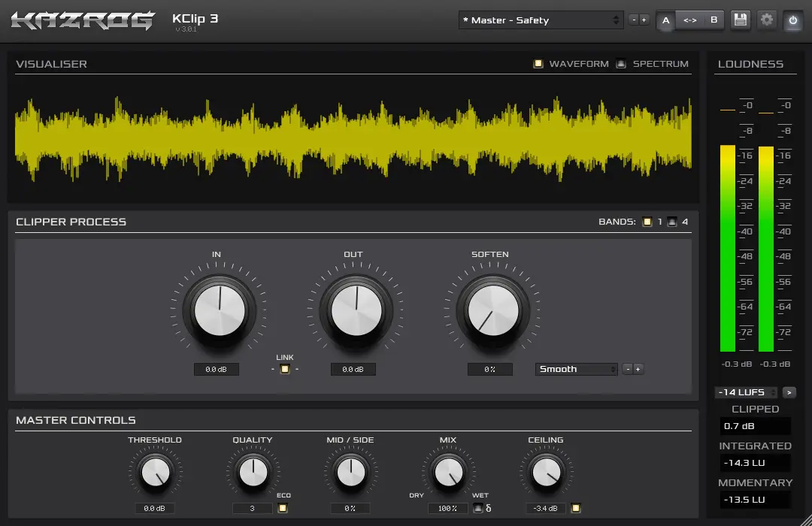Enable the Spectrum visualiser mode

coord(621,64)
